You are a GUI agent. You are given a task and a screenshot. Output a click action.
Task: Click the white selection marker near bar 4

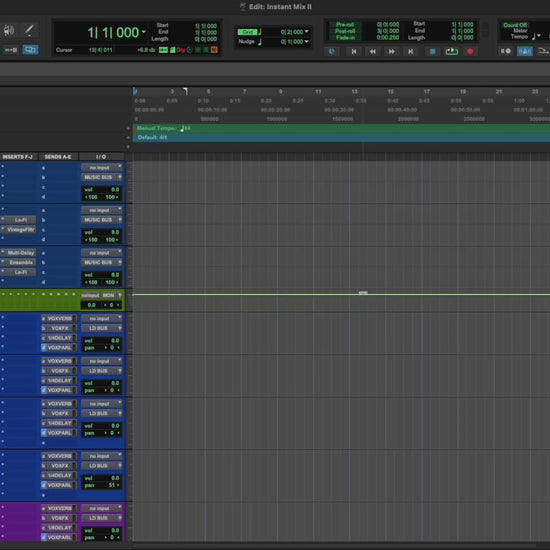pos(186,92)
